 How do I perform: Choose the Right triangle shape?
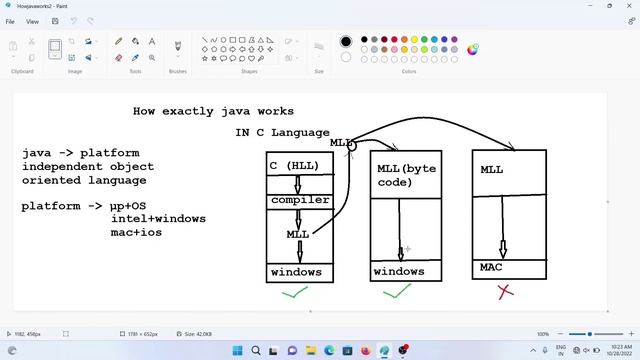click(270, 40)
